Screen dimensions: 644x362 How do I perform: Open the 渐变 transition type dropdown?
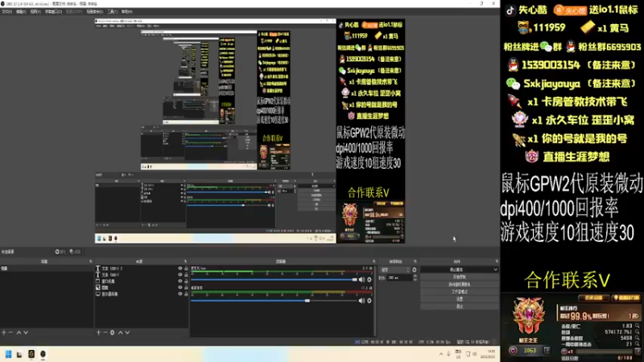point(394,269)
